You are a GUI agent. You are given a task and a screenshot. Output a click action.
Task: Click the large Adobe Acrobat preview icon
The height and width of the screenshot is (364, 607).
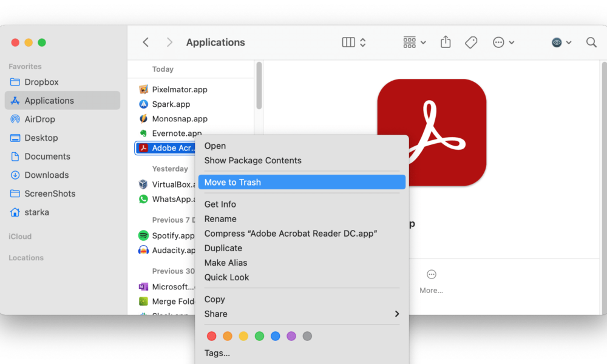point(432,132)
